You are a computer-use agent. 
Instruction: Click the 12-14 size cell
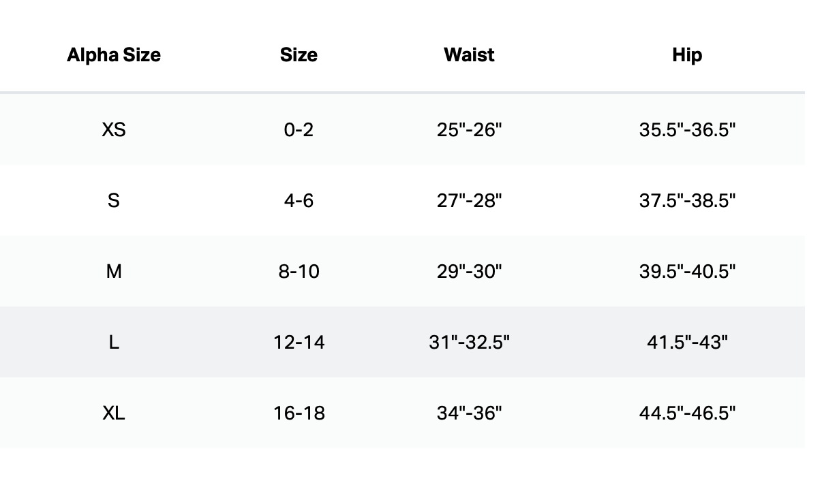299,342
